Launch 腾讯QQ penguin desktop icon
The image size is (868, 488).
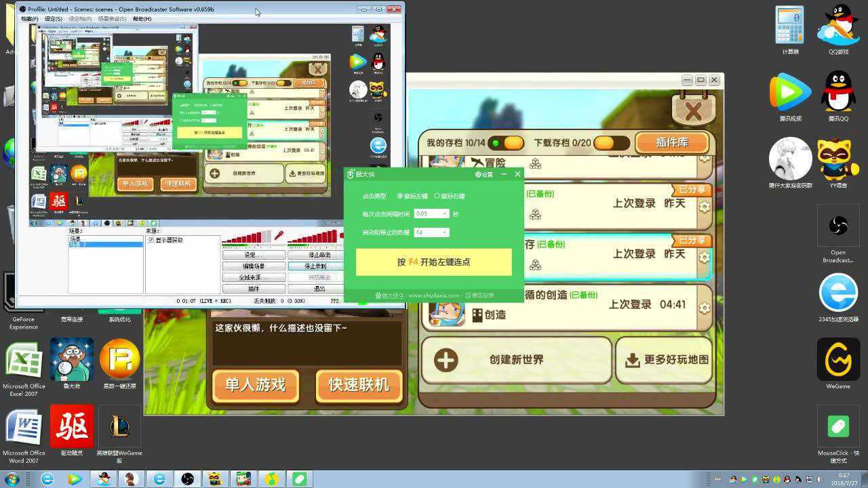(x=838, y=97)
